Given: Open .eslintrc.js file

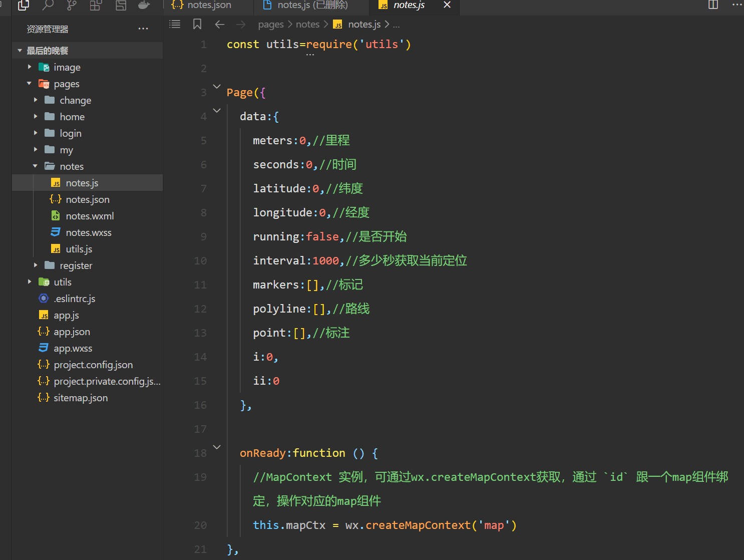Looking at the screenshot, I should [88, 299].
